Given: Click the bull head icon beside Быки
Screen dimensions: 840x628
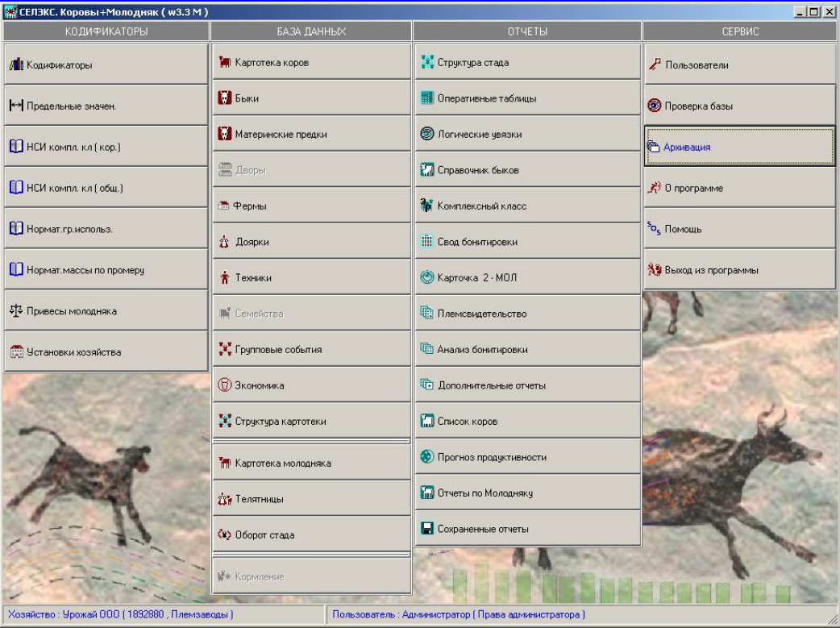Looking at the screenshot, I should (x=224, y=98).
